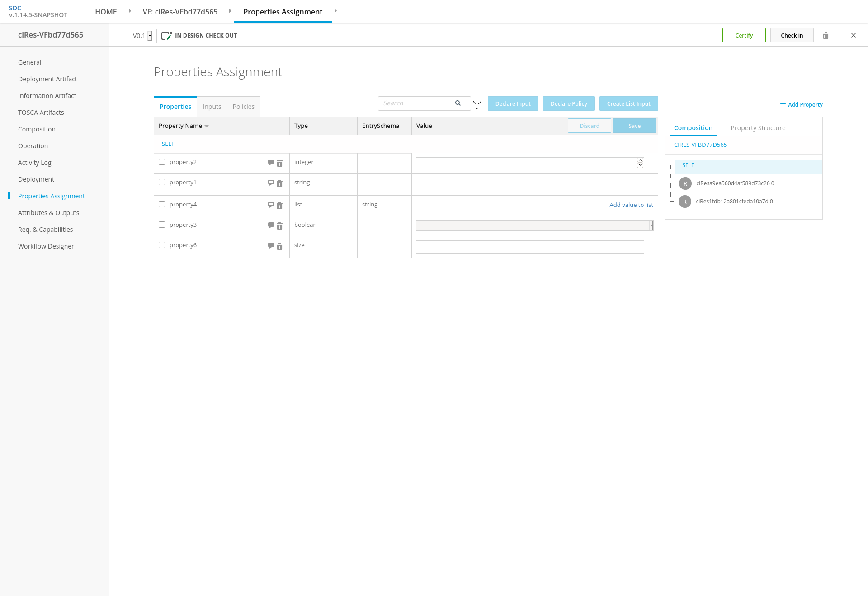Open the comment icon for property1
Screen dimensions: 868x596
click(x=271, y=183)
